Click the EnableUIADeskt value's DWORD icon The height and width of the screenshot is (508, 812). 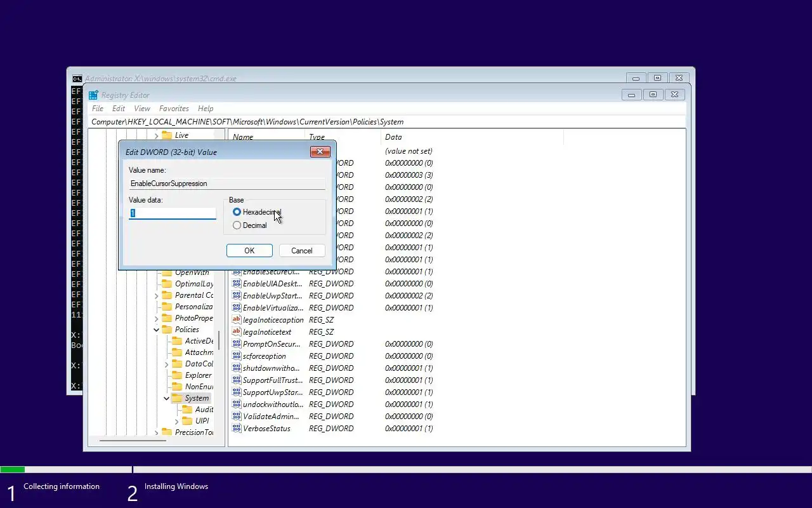237,284
